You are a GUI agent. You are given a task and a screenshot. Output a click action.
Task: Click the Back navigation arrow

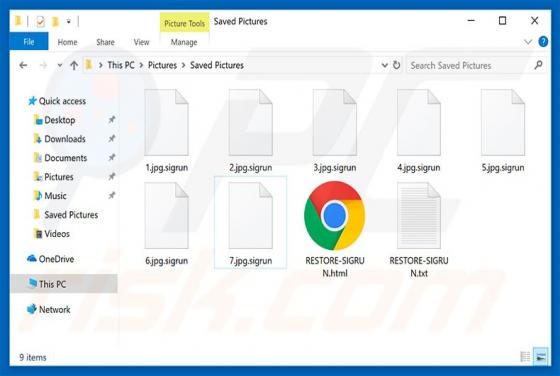(x=23, y=65)
